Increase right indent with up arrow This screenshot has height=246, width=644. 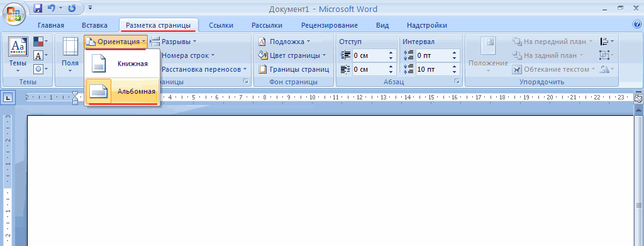pyautogui.click(x=390, y=67)
